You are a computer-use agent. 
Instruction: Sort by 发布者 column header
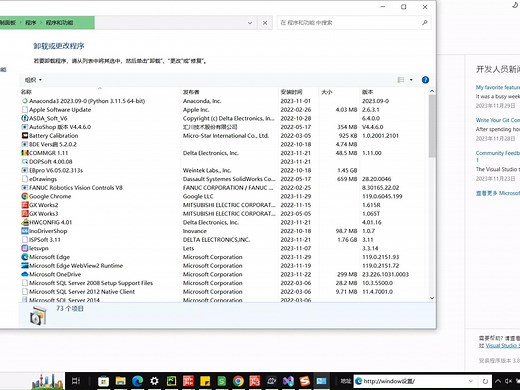(191, 92)
